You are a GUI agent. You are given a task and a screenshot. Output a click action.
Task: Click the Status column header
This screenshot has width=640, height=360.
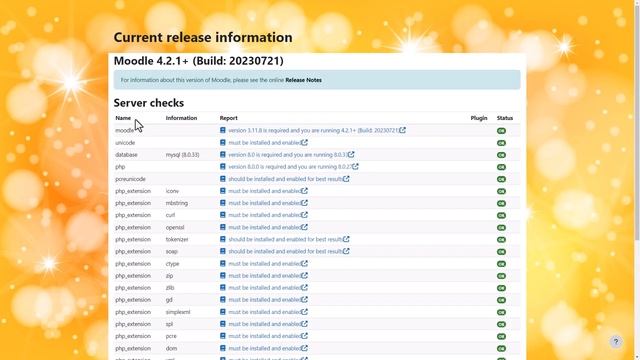(505, 118)
